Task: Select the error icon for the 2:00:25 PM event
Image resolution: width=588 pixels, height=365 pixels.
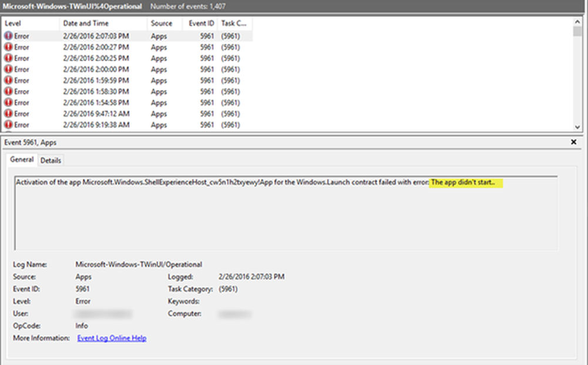Action: pyautogui.click(x=8, y=58)
